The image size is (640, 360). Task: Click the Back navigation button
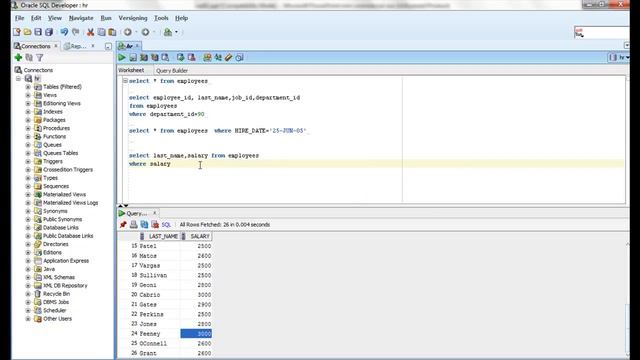[128, 32]
